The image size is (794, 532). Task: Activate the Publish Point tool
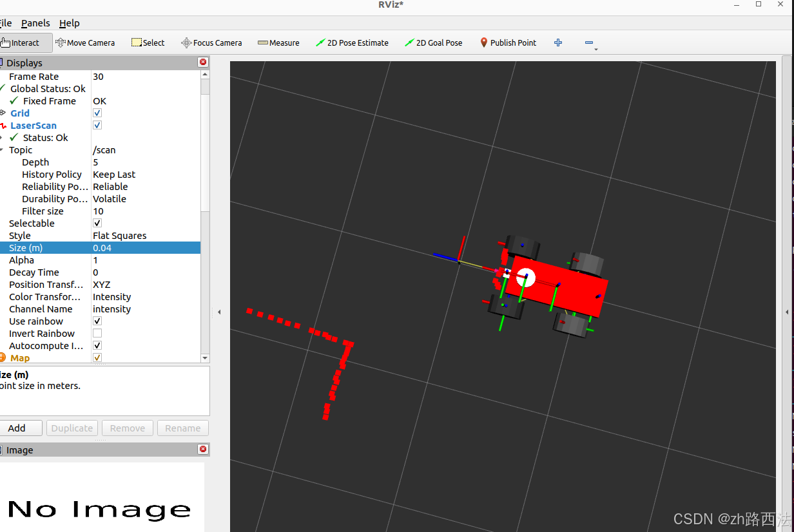click(x=508, y=43)
